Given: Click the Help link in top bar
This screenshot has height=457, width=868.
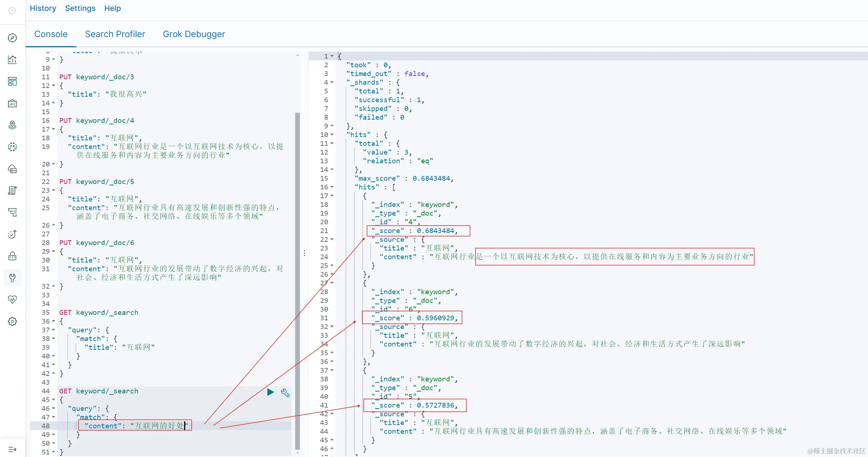Looking at the screenshot, I should coord(112,8).
